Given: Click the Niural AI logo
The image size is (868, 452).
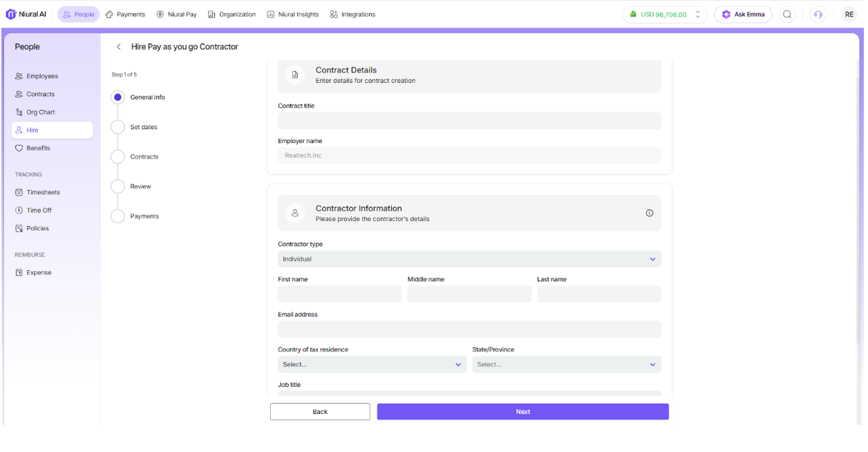Looking at the screenshot, I should [x=26, y=15].
